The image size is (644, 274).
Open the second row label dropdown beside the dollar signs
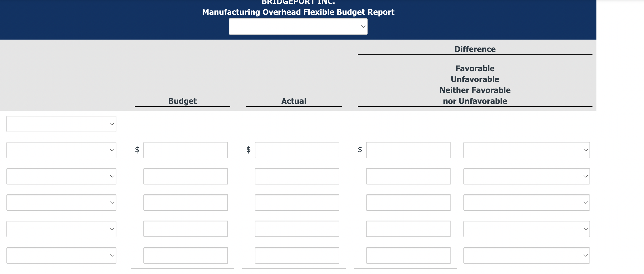pos(61,150)
